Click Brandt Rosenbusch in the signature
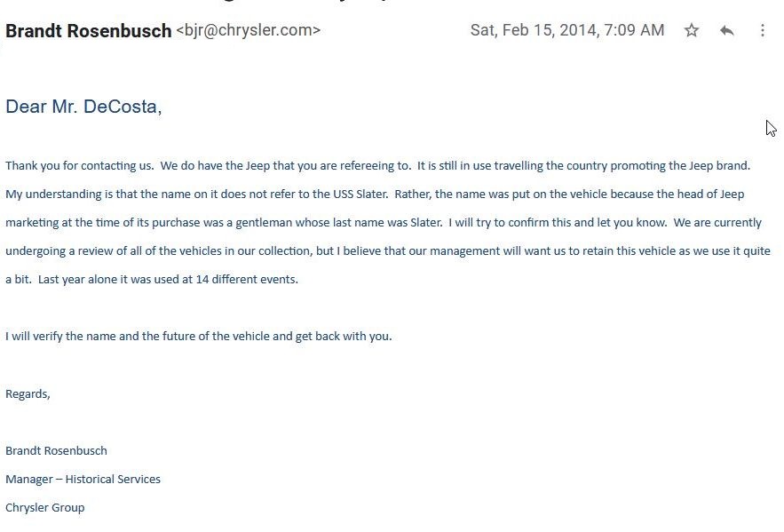The height and width of the screenshot is (532, 784). point(56,450)
